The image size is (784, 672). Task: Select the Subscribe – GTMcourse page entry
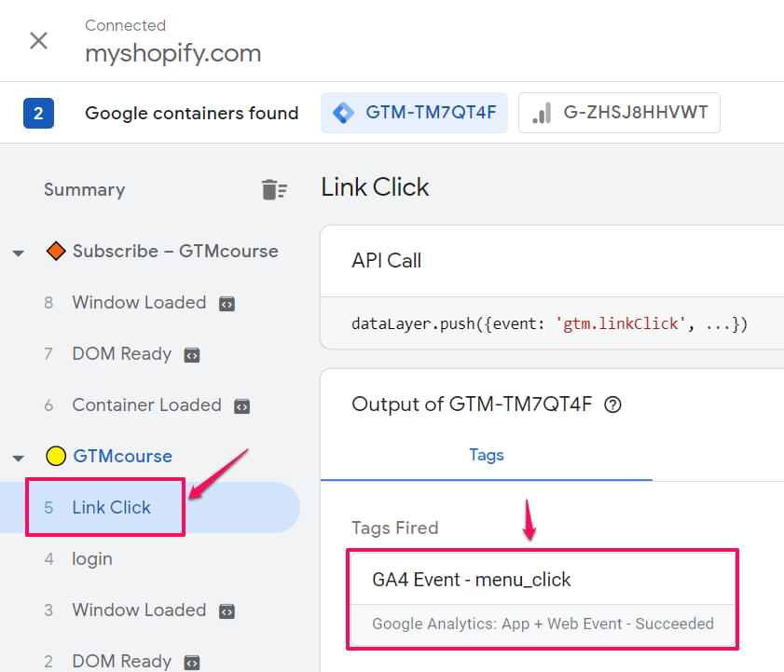pos(175,251)
